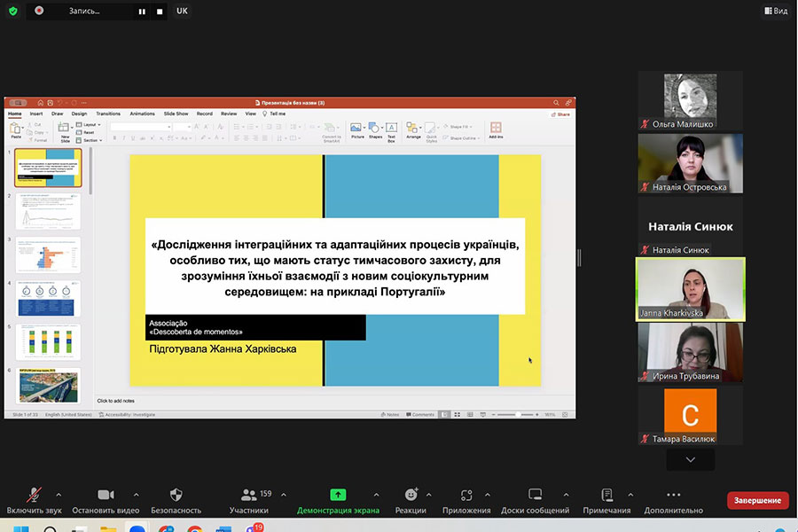Open Дополнительно three-dot menu
This screenshot has height=532, width=798.
coord(673,495)
